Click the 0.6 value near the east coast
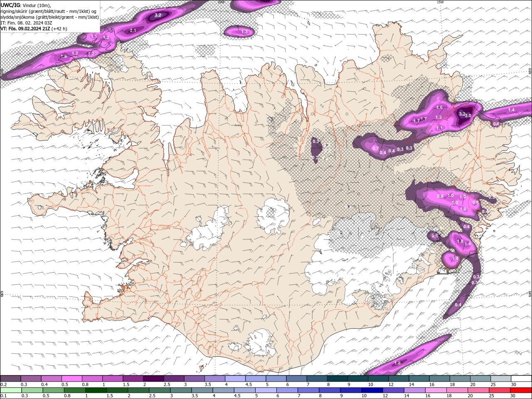The image size is (532, 399). click(x=496, y=123)
